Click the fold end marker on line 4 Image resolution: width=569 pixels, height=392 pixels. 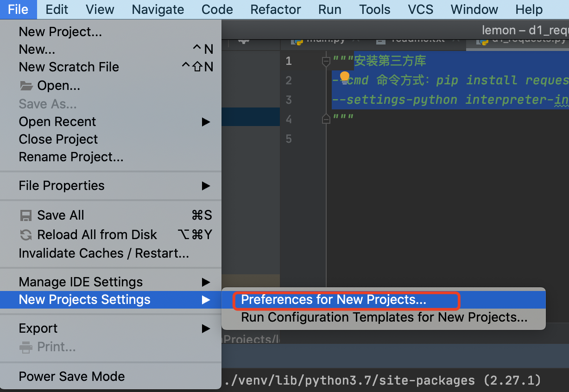[x=326, y=119]
